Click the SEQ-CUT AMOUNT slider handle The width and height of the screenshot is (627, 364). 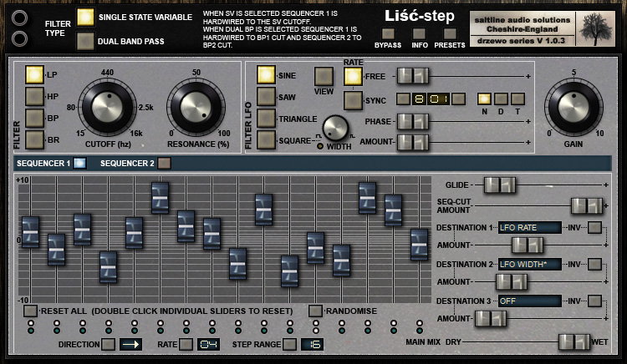(x=587, y=206)
